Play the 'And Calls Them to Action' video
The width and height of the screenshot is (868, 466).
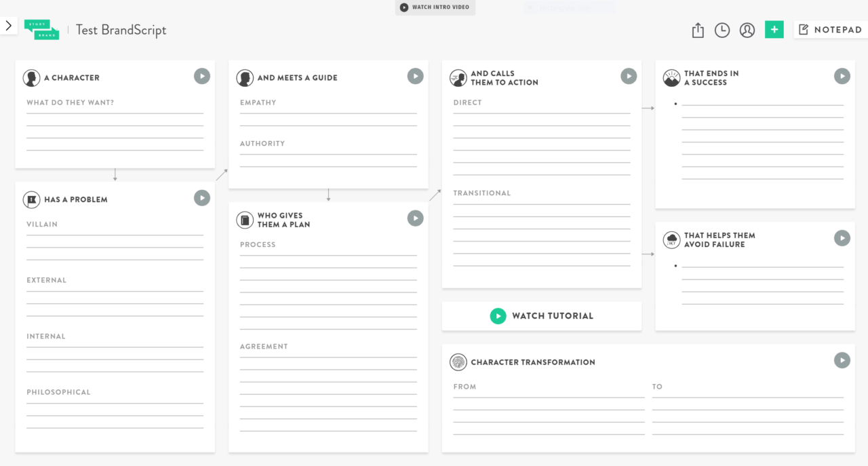(629, 76)
